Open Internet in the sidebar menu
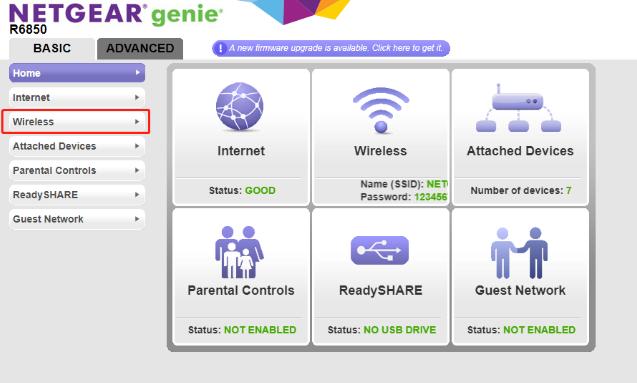Viewport: 637px width, 383px height. click(x=77, y=97)
